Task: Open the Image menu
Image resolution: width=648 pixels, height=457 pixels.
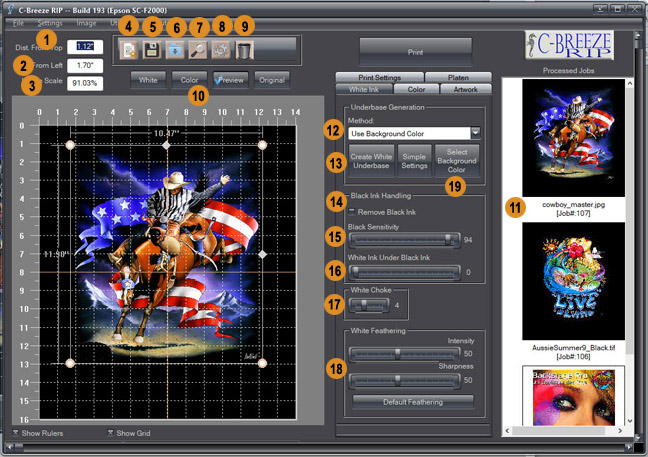Action: point(86,23)
